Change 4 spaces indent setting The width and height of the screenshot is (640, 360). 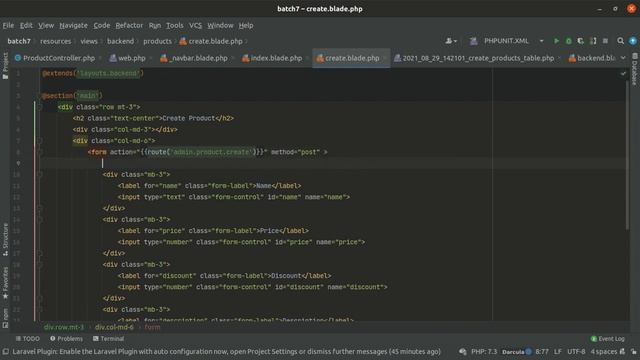604,351
